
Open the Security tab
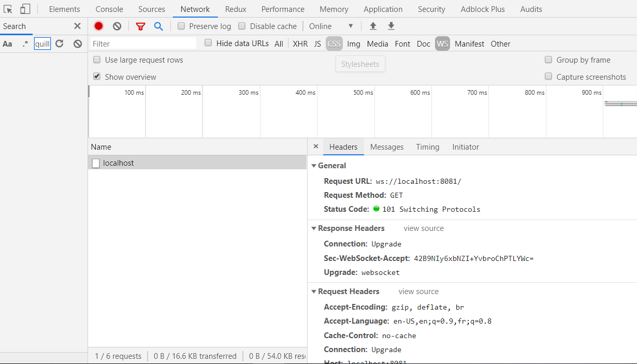coord(431,9)
